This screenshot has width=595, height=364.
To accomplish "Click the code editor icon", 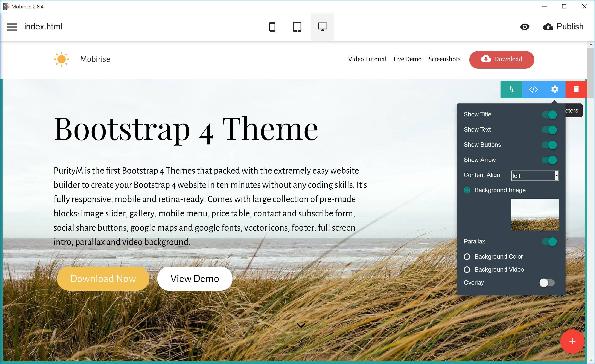I will (x=533, y=90).
